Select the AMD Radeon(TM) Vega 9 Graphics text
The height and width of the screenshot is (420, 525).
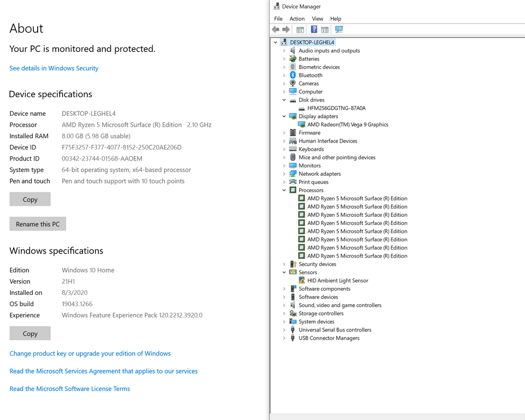[348, 125]
